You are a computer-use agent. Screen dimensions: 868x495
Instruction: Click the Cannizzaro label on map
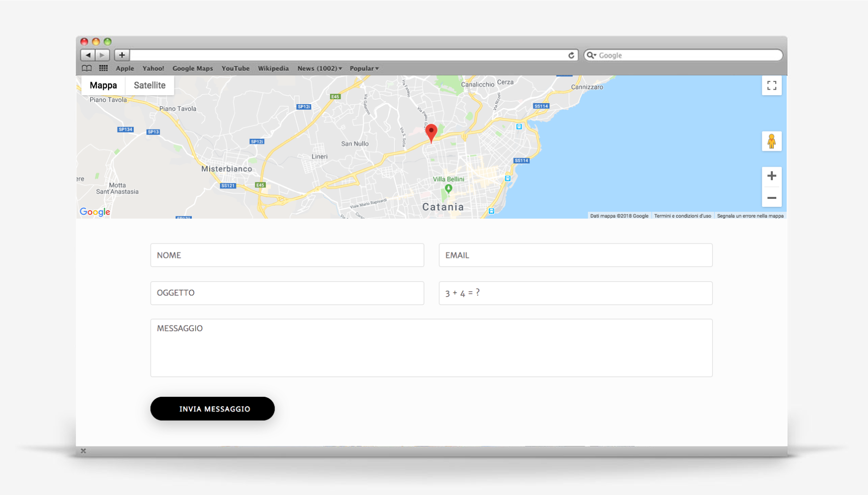pyautogui.click(x=587, y=87)
